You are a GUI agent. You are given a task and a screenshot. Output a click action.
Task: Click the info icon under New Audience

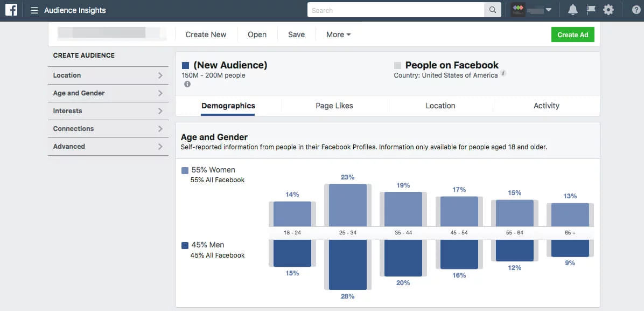tap(187, 84)
